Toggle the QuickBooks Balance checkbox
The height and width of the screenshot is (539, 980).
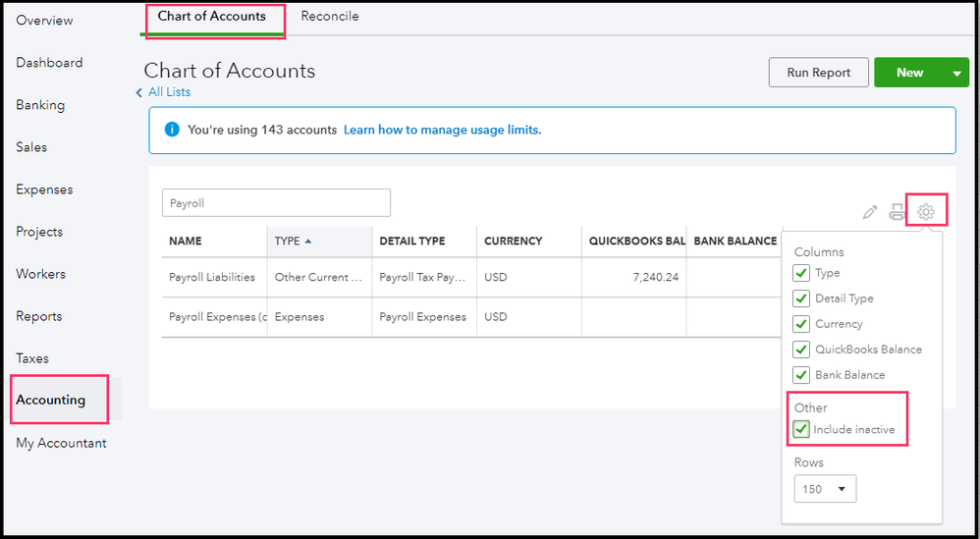tap(801, 350)
